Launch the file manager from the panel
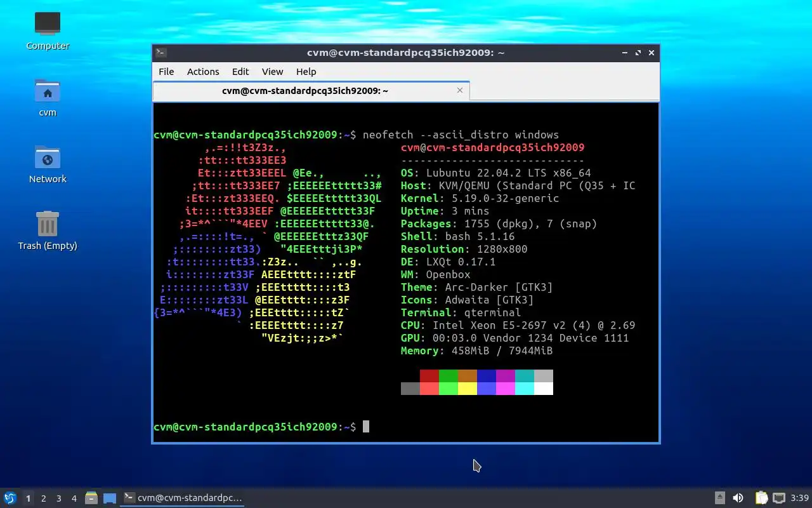The height and width of the screenshot is (508, 812). click(91, 498)
